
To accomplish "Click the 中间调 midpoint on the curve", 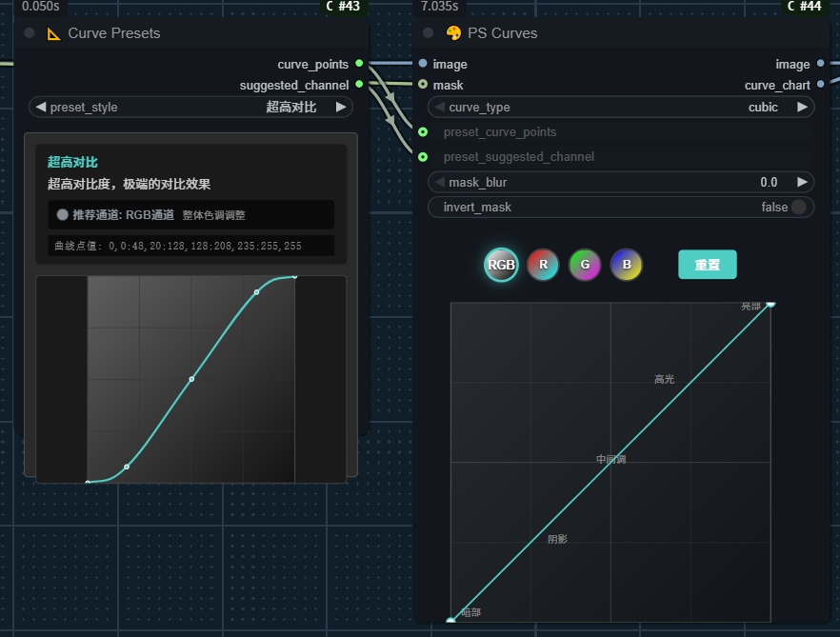I will click(610, 460).
